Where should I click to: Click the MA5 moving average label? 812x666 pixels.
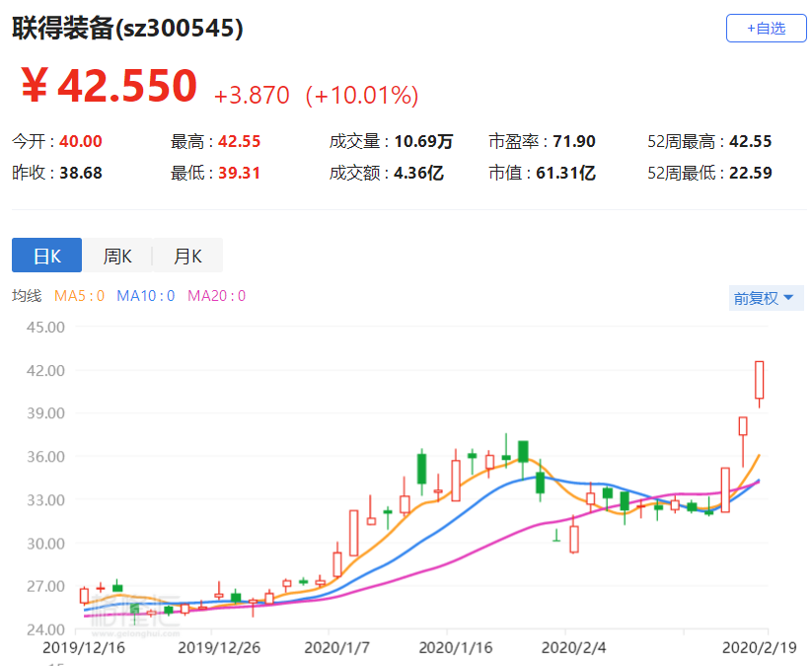click(79, 296)
